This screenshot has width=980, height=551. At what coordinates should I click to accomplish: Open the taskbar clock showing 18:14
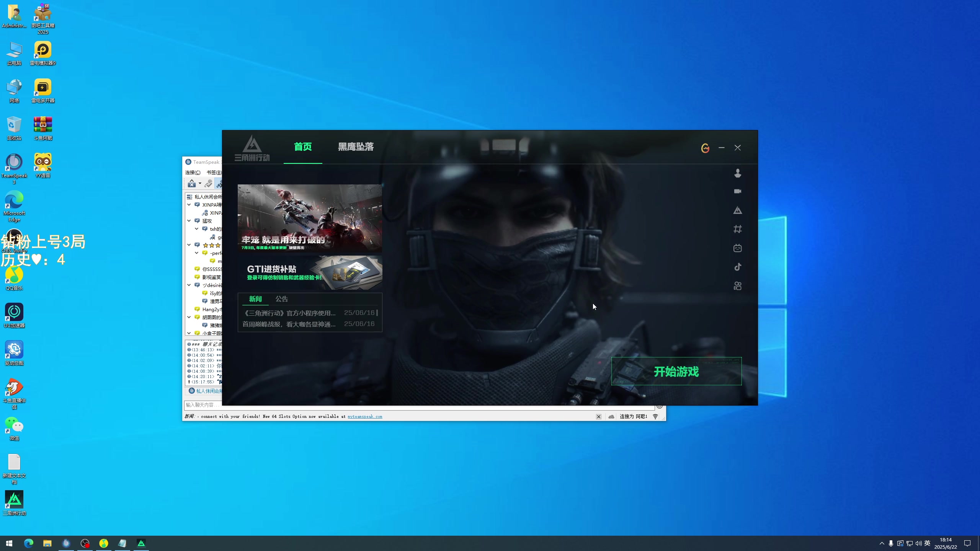(946, 543)
